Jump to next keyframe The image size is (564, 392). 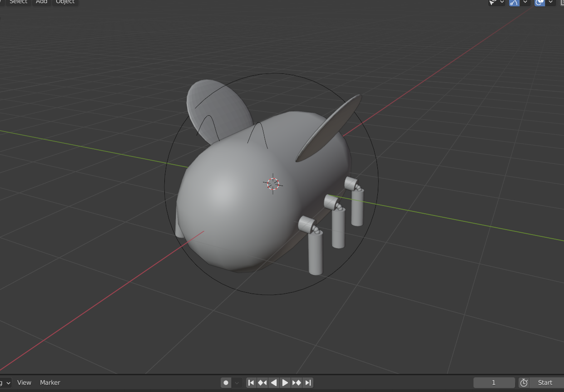pos(297,382)
